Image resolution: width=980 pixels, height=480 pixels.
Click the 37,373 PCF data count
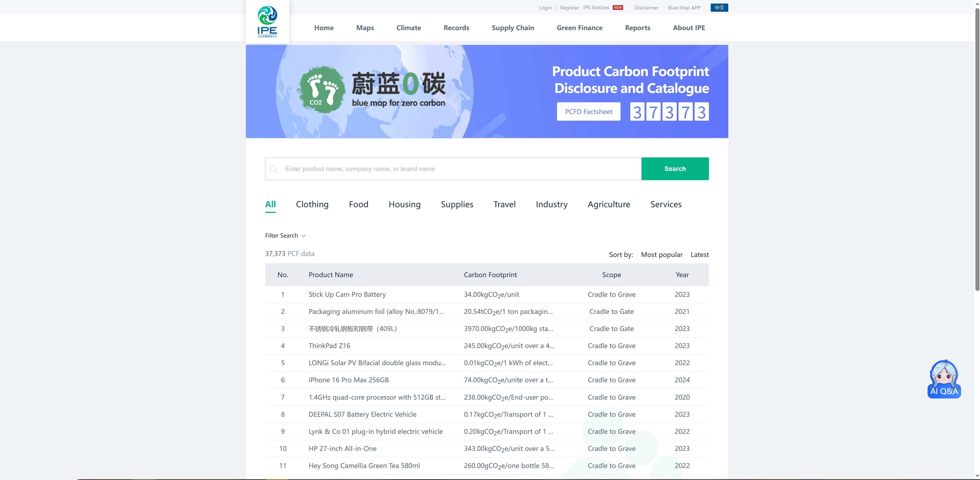(x=289, y=254)
